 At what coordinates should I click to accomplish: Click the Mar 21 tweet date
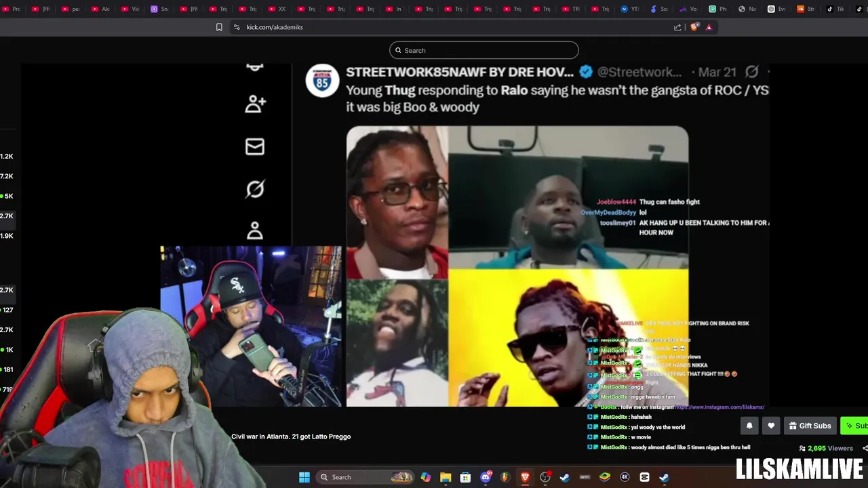pos(717,72)
